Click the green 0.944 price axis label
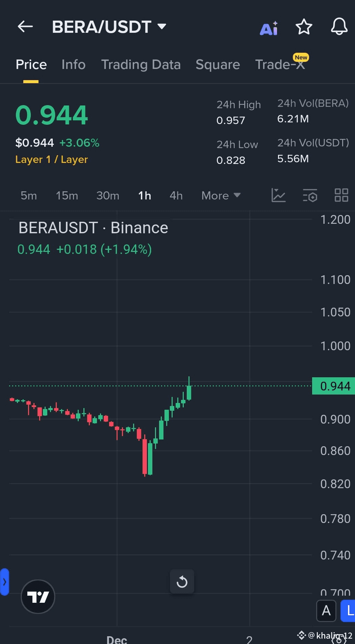This screenshot has width=355, height=644. (333, 386)
